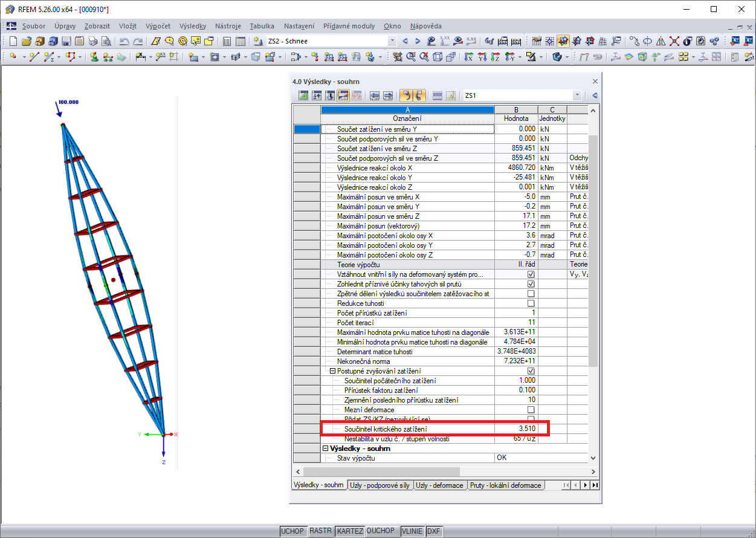Activate isometric wireframe cube view icon
The image size is (756, 538).
(x=437, y=57)
